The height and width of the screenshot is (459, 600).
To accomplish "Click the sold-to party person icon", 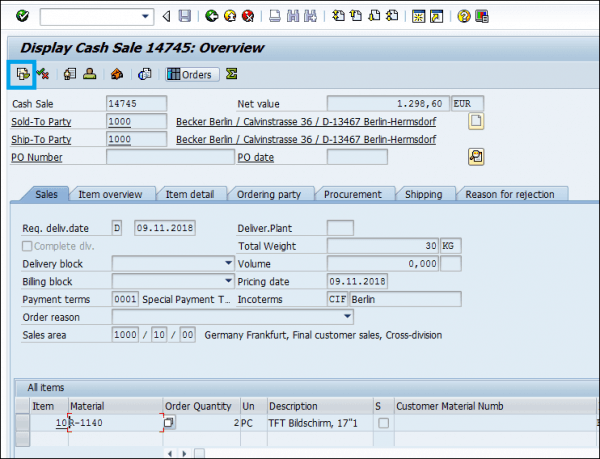I will (90, 73).
